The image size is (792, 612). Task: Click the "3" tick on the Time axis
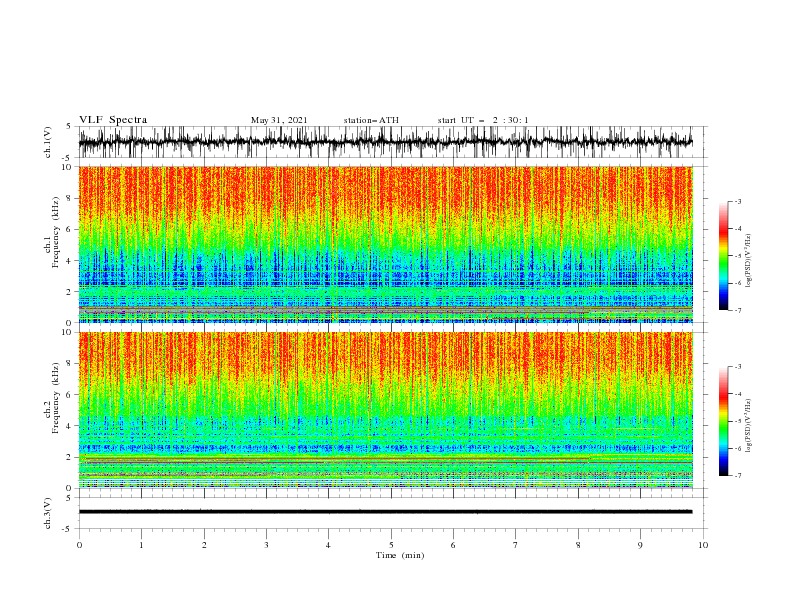click(266, 545)
